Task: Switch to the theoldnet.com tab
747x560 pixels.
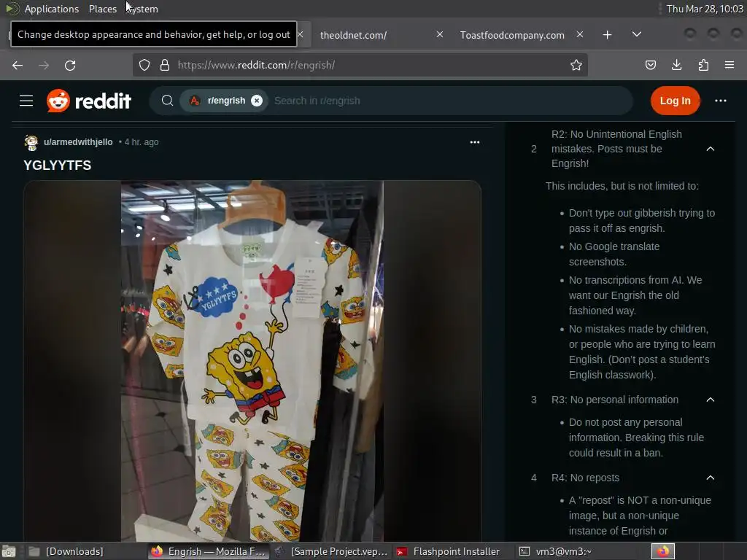Action: (354, 35)
